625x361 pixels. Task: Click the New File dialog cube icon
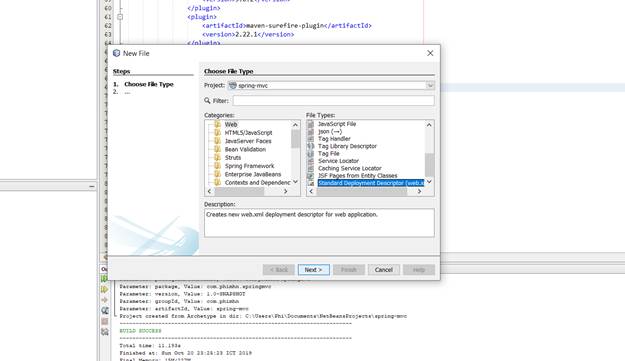[x=116, y=53]
